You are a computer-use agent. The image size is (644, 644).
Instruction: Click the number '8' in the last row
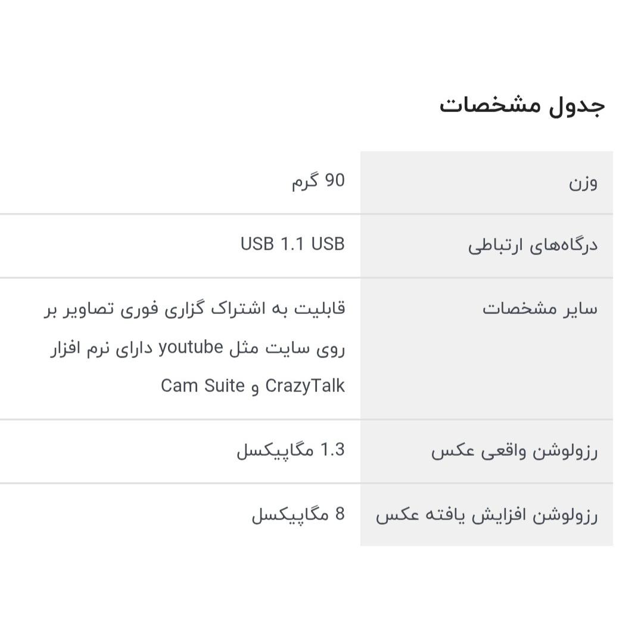tap(340, 514)
